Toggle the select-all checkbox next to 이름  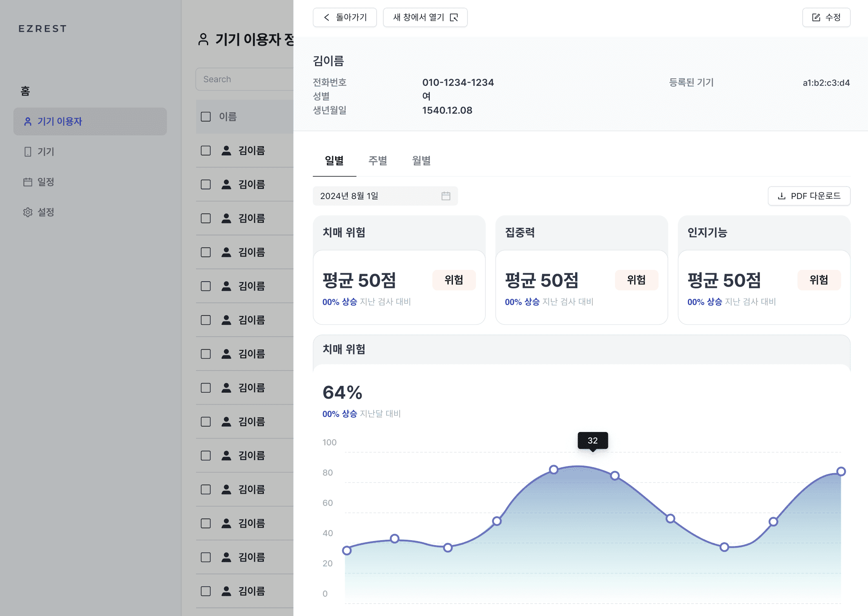tap(206, 116)
